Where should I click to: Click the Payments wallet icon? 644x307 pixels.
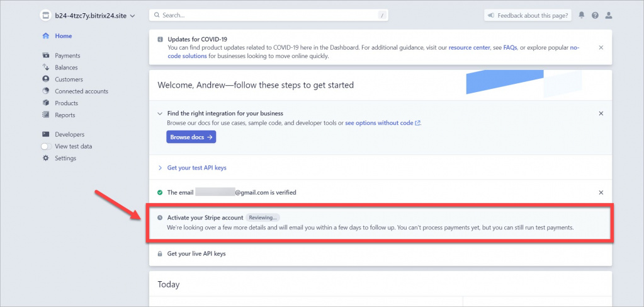46,55
